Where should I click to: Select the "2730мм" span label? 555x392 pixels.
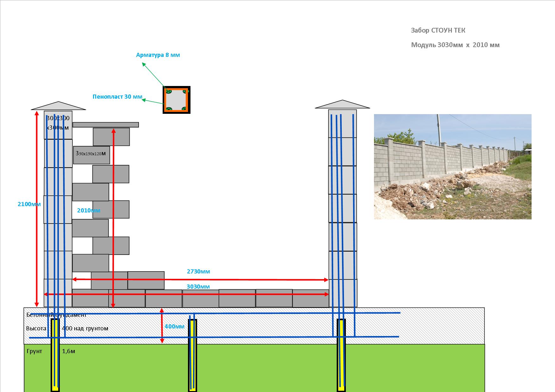pos(198,272)
